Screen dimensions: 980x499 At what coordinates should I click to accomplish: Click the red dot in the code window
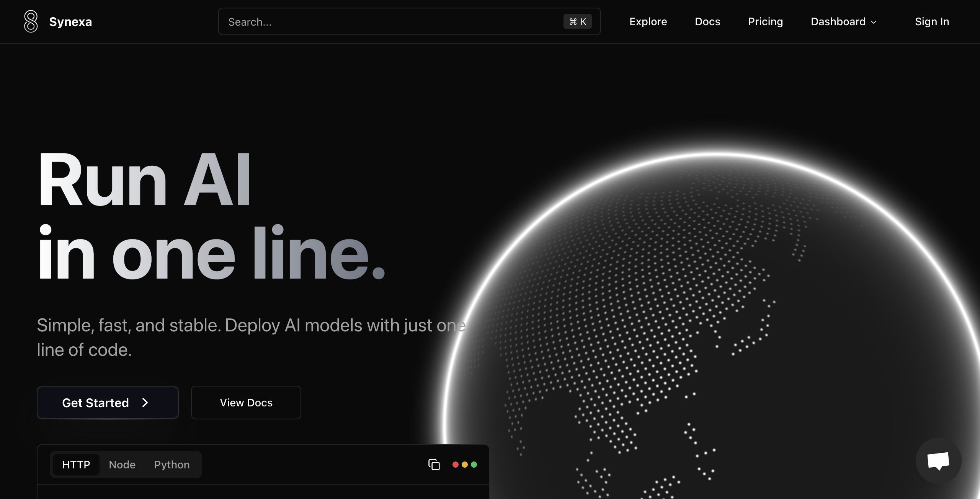tap(456, 465)
